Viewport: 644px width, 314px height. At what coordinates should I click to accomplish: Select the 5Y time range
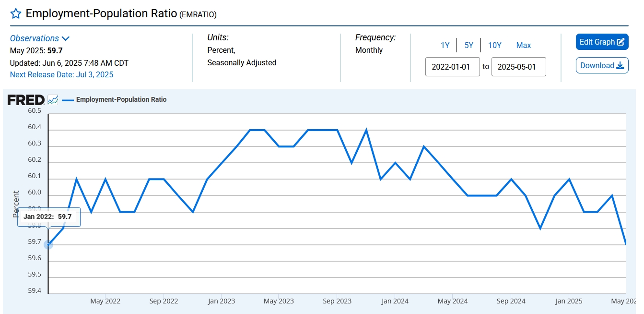pos(468,45)
